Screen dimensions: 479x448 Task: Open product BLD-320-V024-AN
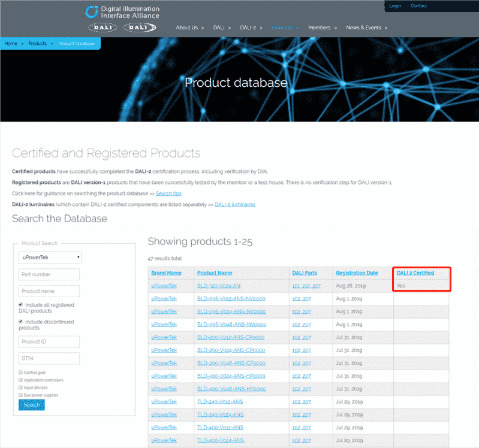tap(219, 286)
